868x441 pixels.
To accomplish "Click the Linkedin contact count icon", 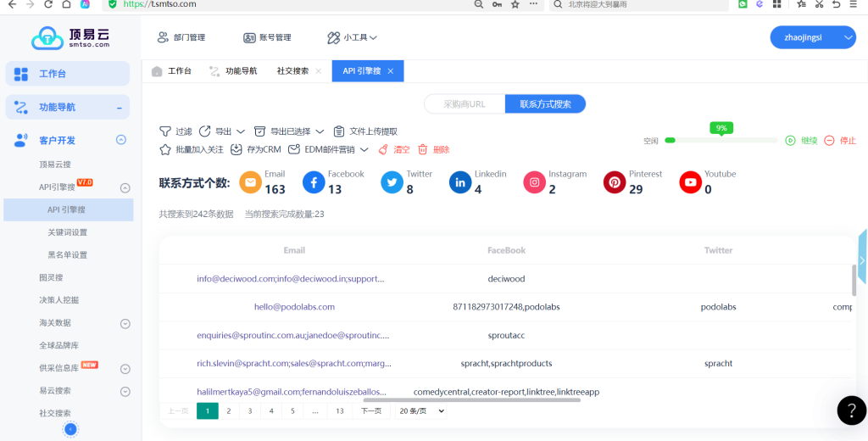I will (x=460, y=182).
